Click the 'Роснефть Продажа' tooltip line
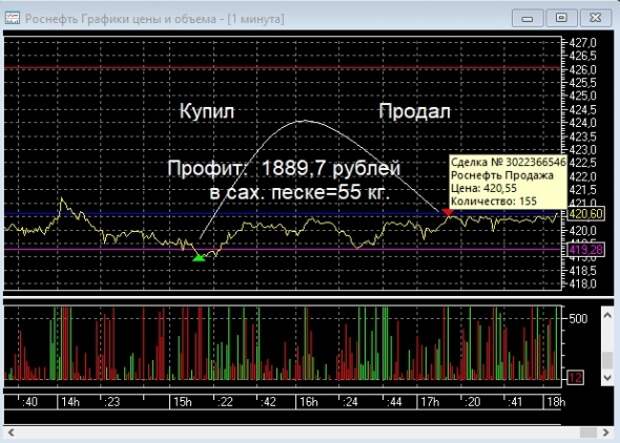620x443 pixels. coord(502,175)
